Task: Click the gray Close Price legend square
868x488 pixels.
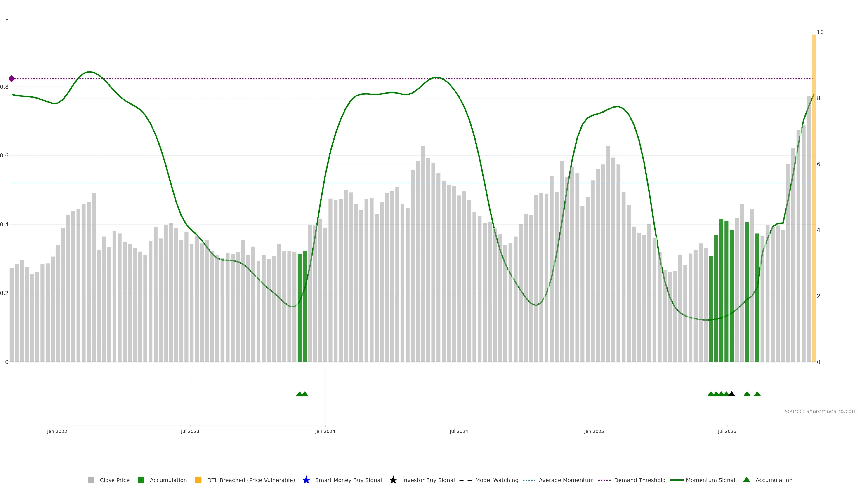Action: 91,480
